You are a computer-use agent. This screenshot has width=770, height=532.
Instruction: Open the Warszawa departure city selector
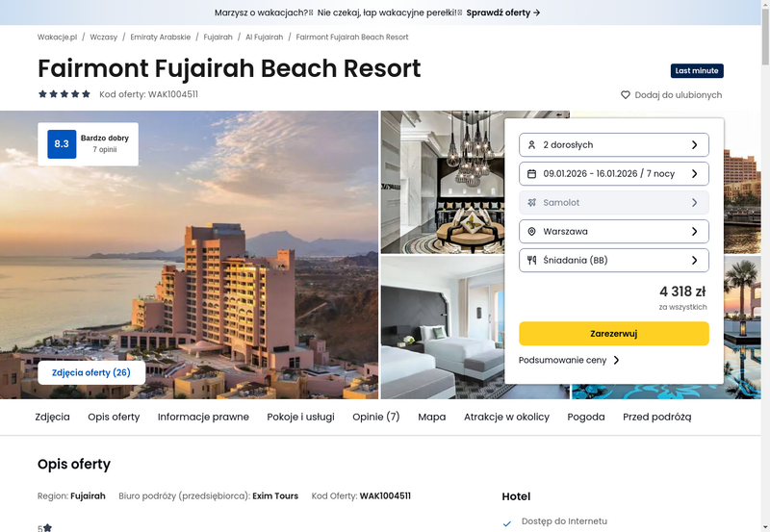[614, 232]
